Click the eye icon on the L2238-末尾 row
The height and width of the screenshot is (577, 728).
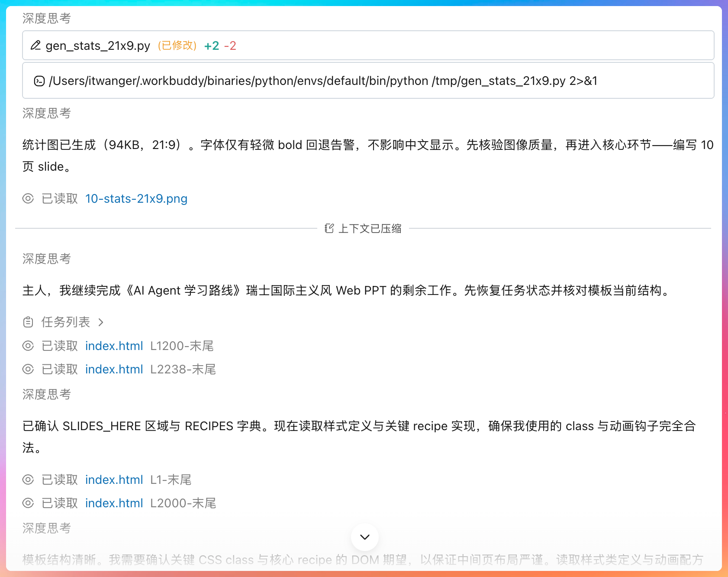[x=28, y=369]
